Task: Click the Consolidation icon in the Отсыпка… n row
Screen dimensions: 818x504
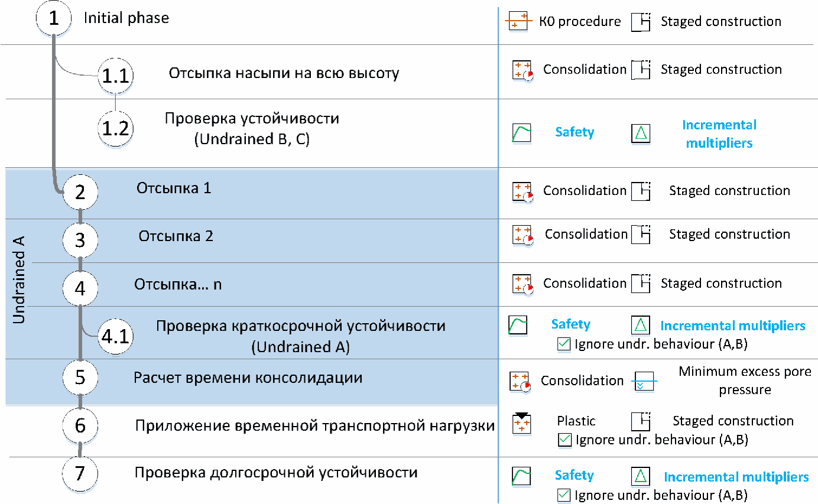Action: click(522, 284)
